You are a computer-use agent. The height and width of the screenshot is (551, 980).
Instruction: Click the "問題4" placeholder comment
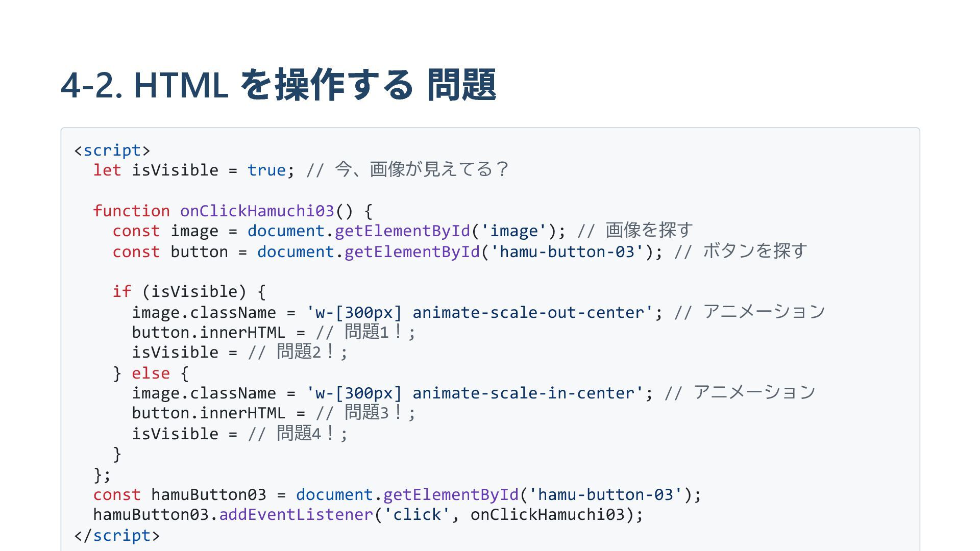tap(299, 434)
